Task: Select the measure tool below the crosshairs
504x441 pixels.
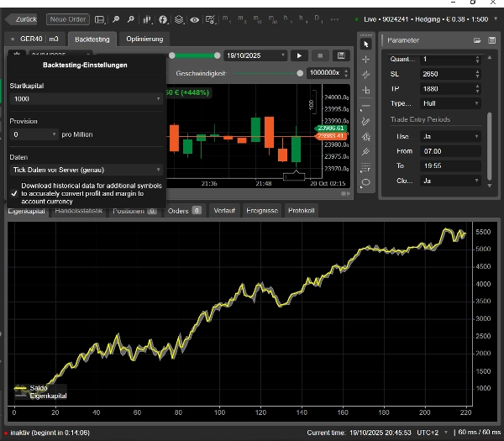Action: coord(365,90)
